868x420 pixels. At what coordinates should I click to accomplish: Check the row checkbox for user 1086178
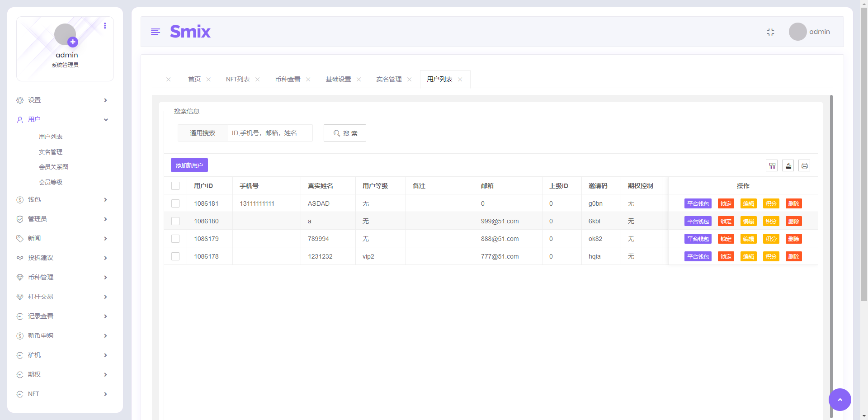pyautogui.click(x=175, y=256)
